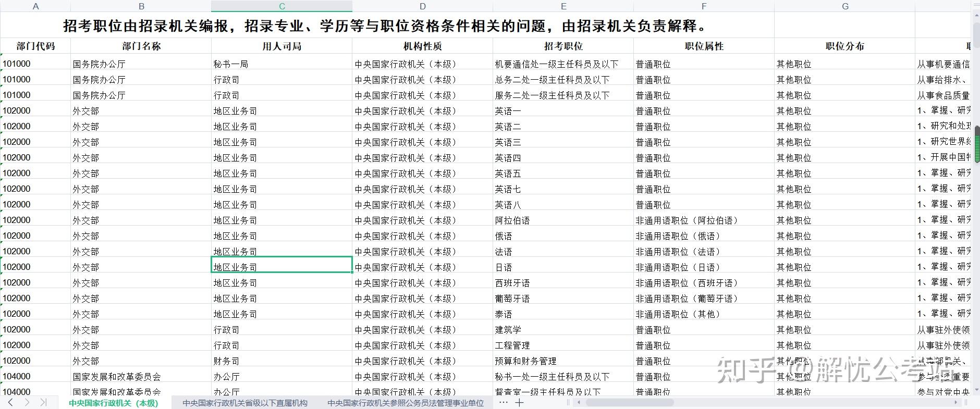The width and height of the screenshot is (980, 409).
Task: Select the 用人司局 header cell
Action: coord(282,46)
